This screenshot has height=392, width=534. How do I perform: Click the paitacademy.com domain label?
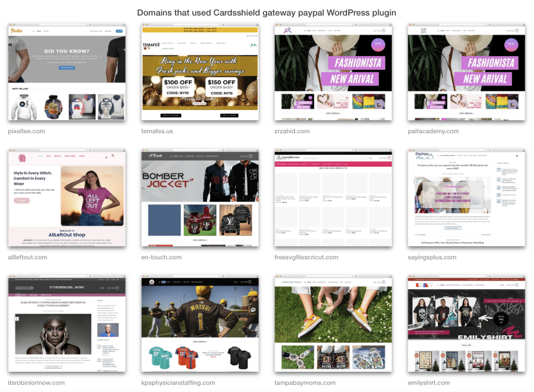[433, 131]
